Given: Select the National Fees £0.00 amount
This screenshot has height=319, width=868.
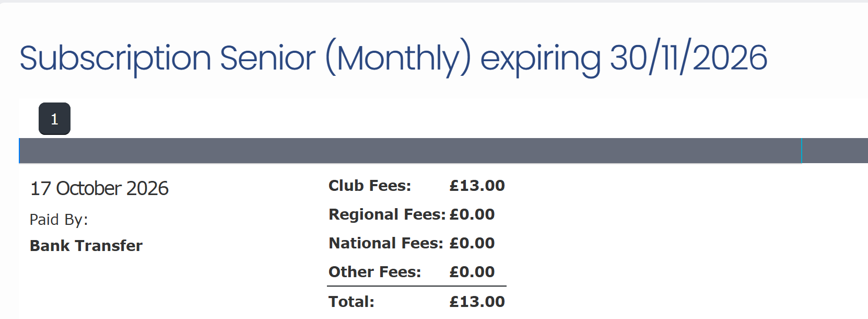Looking at the screenshot, I should pos(472,243).
